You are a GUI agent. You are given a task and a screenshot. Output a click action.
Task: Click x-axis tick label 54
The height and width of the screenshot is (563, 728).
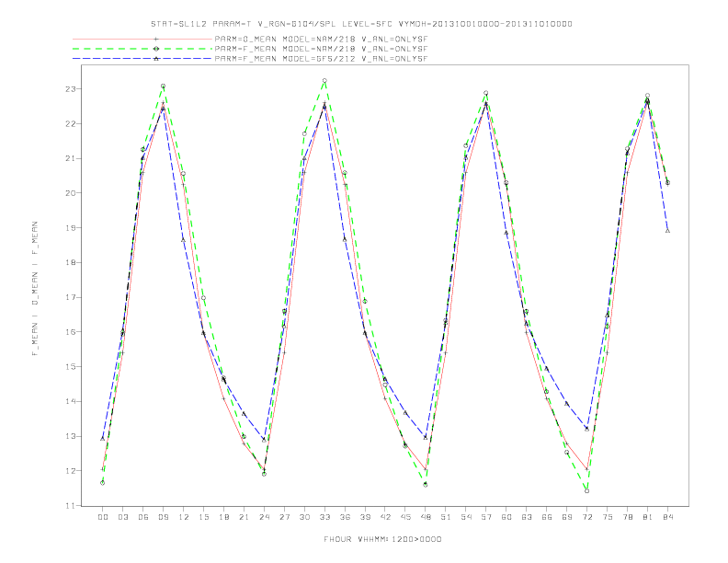(x=466, y=517)
